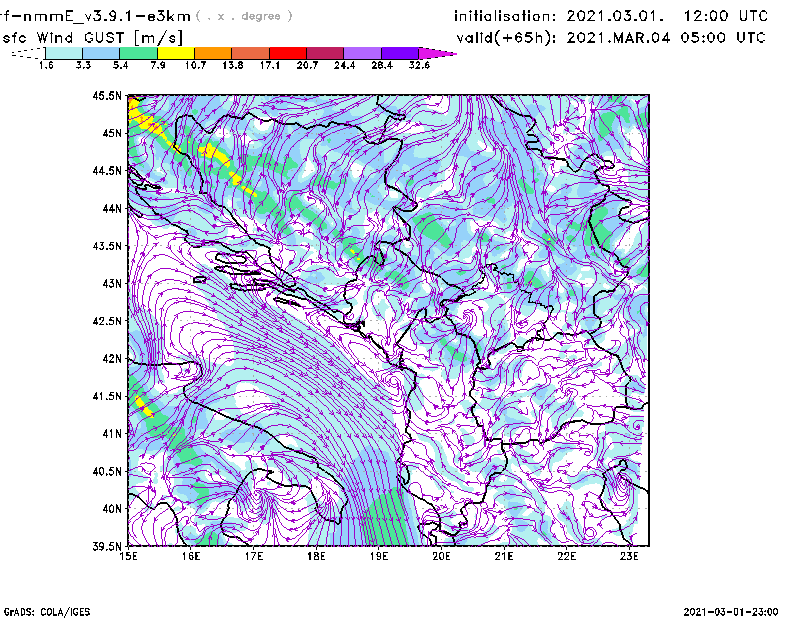Click the 42.5N latitude label
The width and height of the screenshot is (800, 618).
(x=107, y=321)
